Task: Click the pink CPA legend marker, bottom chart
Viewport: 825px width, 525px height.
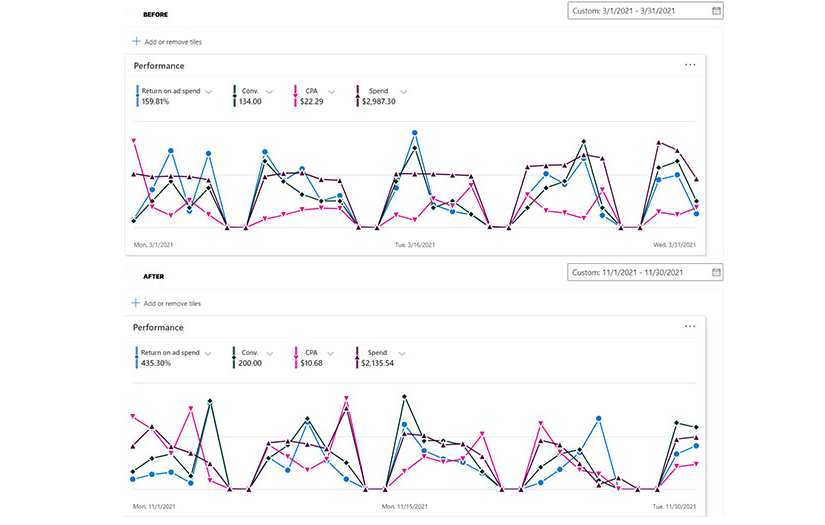Action: click(x=298, y=357)
